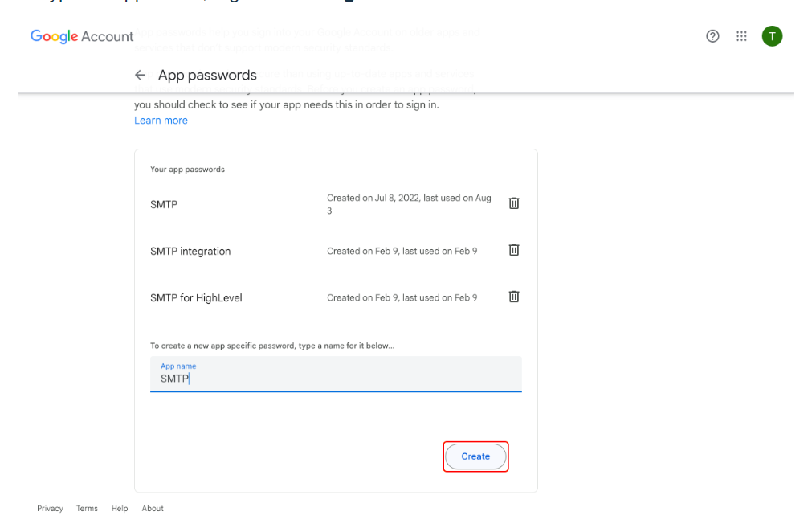Viewport: 812px width, 528px height.
Task: Select the SMTP for HighLevel entry name
Action: point(196,298)
